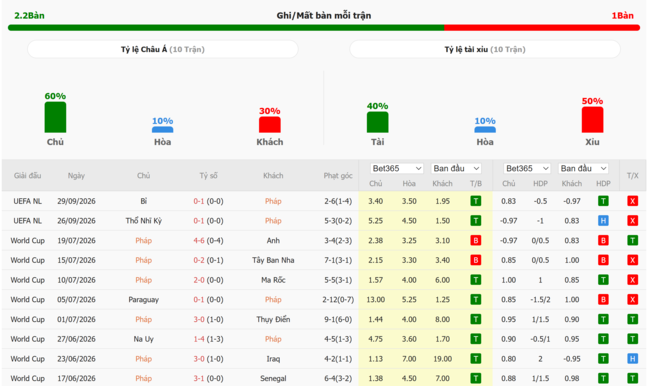The image size is (650, 386).
Task: Click the blue H handicap badge in 26/09/2026 row
Action: [x=603, y=221]
